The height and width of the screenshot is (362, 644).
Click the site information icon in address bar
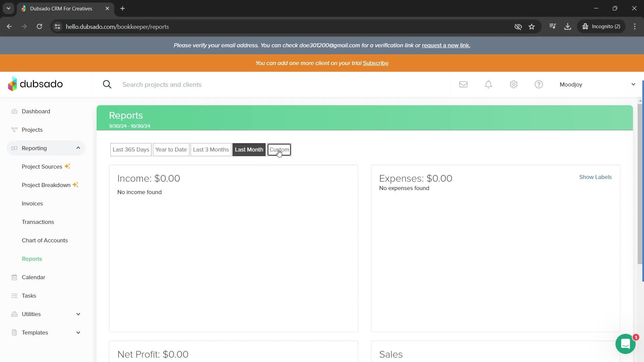pyautogui.click(x=57, y=26)
